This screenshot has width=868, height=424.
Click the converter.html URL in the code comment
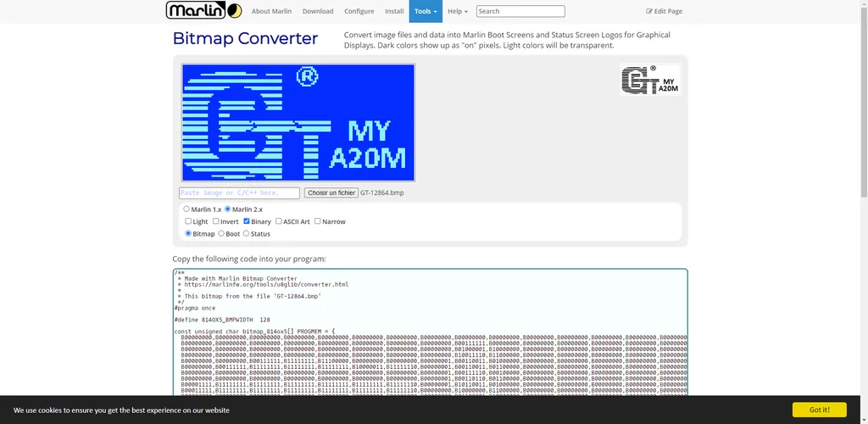[266, 285]
